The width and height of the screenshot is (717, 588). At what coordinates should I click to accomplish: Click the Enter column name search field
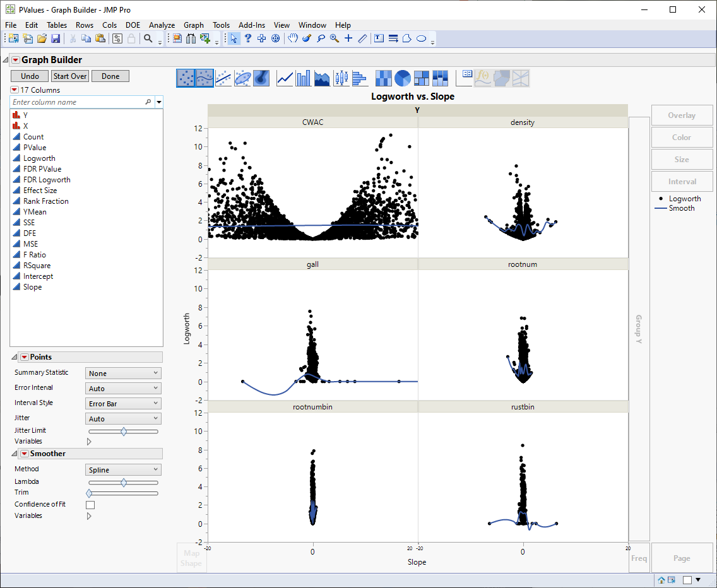(77, 102)
